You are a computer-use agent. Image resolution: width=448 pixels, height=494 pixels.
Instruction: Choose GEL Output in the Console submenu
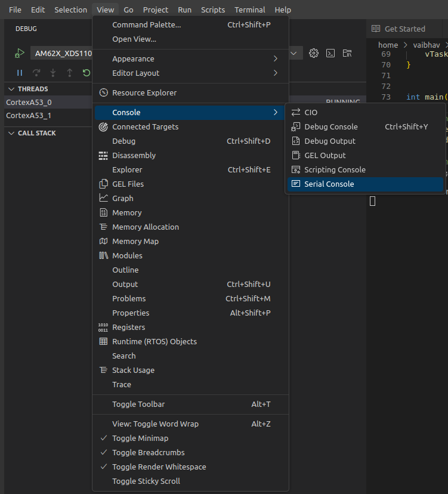[325, 156]
